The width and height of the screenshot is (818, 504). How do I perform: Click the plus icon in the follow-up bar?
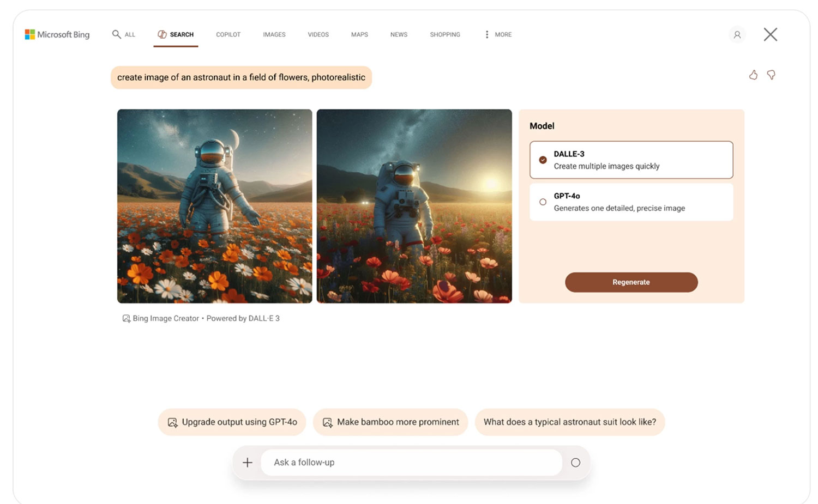coord(247,462)
